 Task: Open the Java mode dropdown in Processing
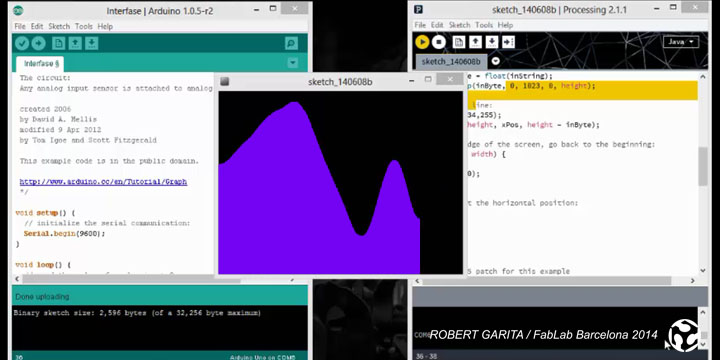[x=681, y=42]
